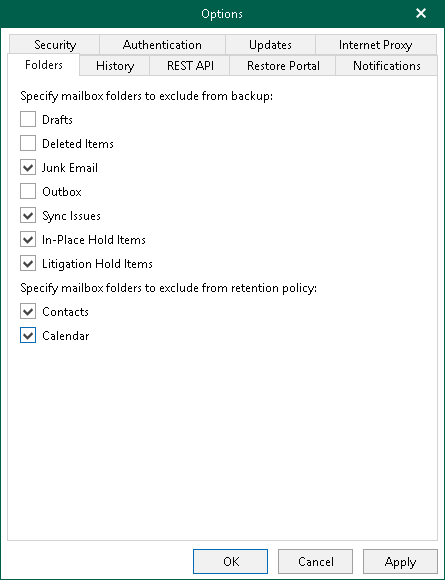This screenshot has width=445, height=580.
Task: Open the Notifications tab
Action: tap(386, 66)
